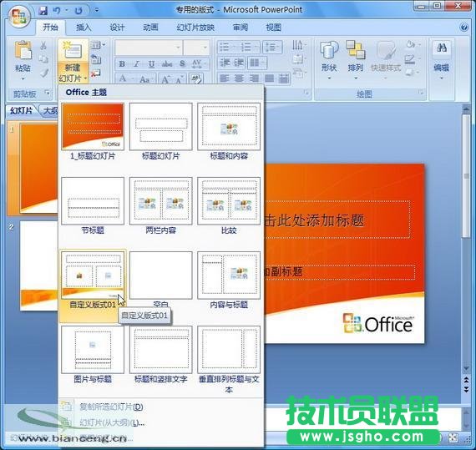This screenshot has height=450, width=476.
Task: Choose the 1_标题幻灯片 layout
Action: pos(93,131)
